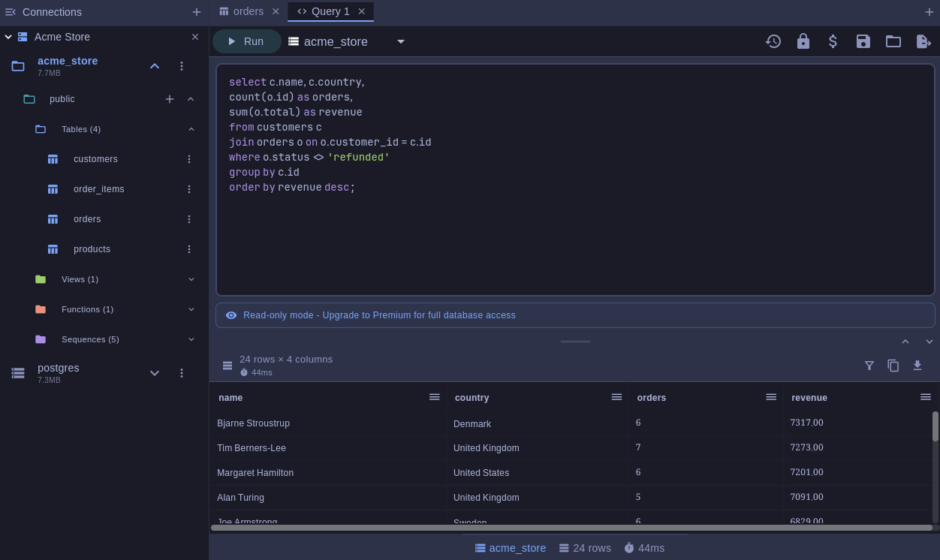The width and height of the screenshot is (940, 560).
Task: Select the Bjarne Stroustrup cell
Action: tap(329, 423)
